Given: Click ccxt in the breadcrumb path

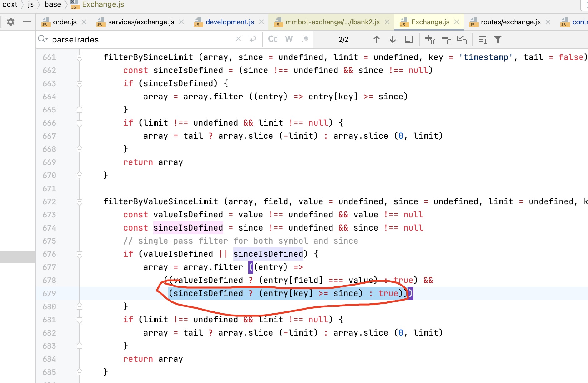Looking at the screenshot, I should point(10,4).
